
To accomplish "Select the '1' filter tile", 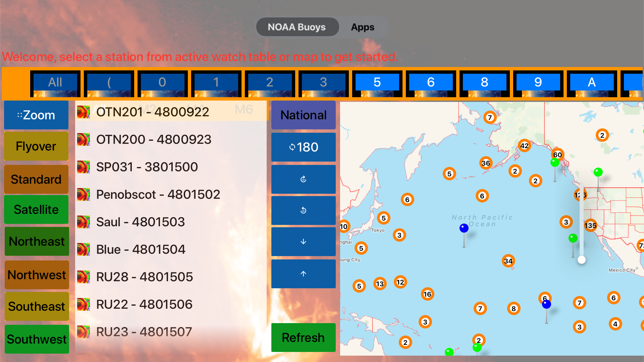I will click(x=216, y=84).
